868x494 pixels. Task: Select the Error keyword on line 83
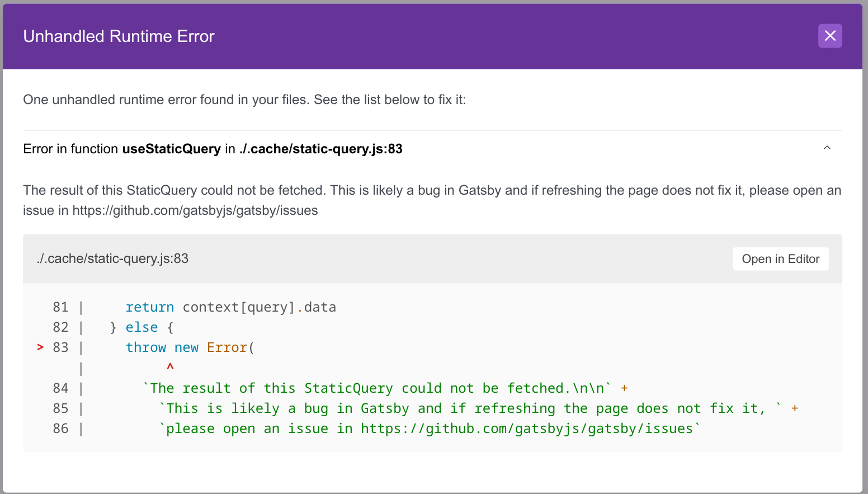(227, 347)
